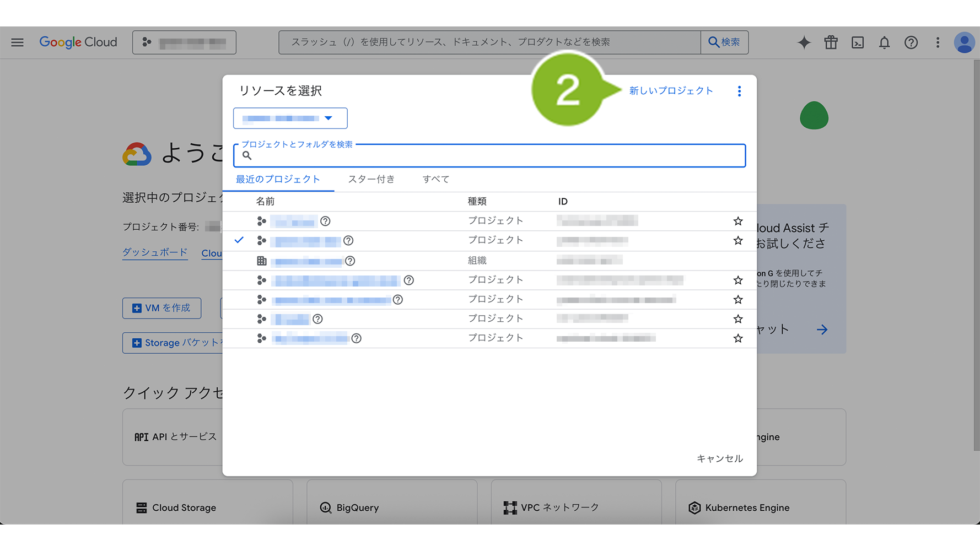Expand the organization dropdown in the dialog
The width and height of the screenshot is (980, 551).
point(290,118)
